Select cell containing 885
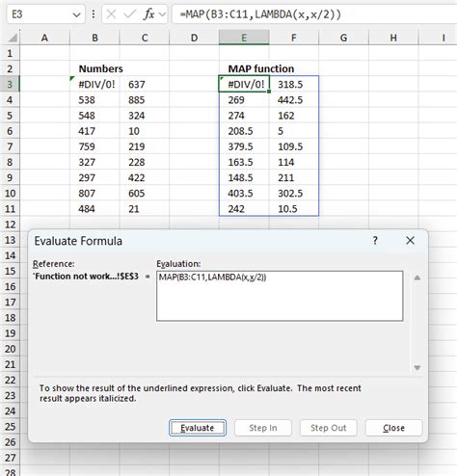Screen dimensions: 457x476 point(145,100)
